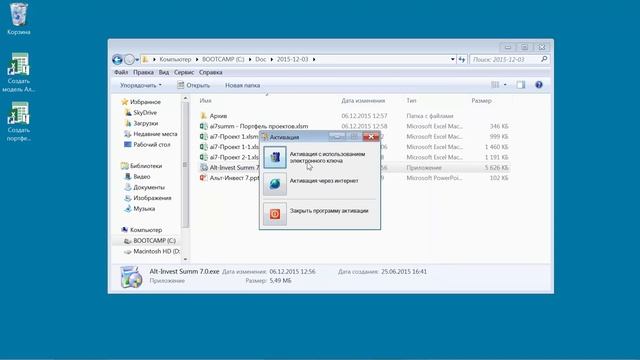Select the ai7-Проект 1-1.xlsm file icon

(x=204, y=147)
